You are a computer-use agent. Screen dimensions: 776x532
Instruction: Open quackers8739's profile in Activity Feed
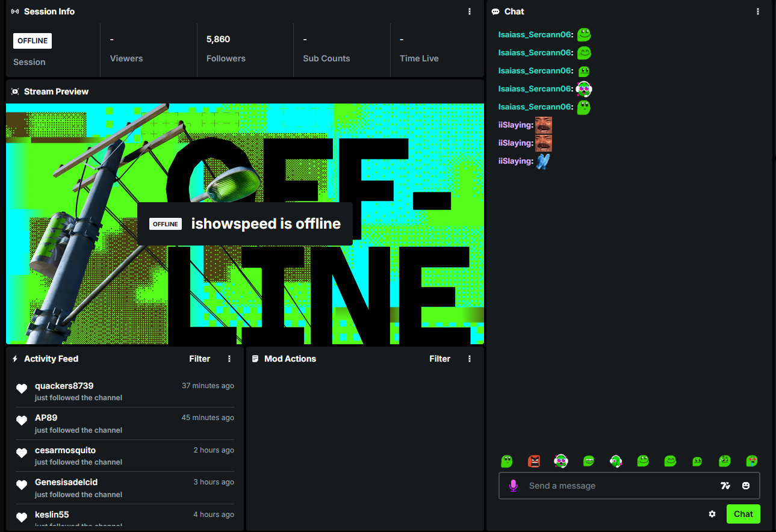(x=64, y=386)
